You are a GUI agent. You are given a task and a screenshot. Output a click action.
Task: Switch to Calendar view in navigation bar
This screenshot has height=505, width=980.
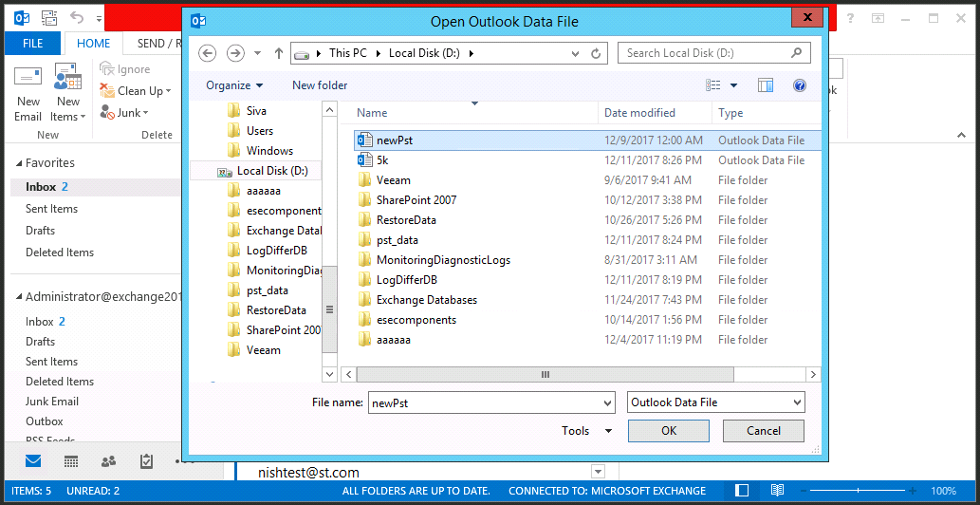(71, 462)
